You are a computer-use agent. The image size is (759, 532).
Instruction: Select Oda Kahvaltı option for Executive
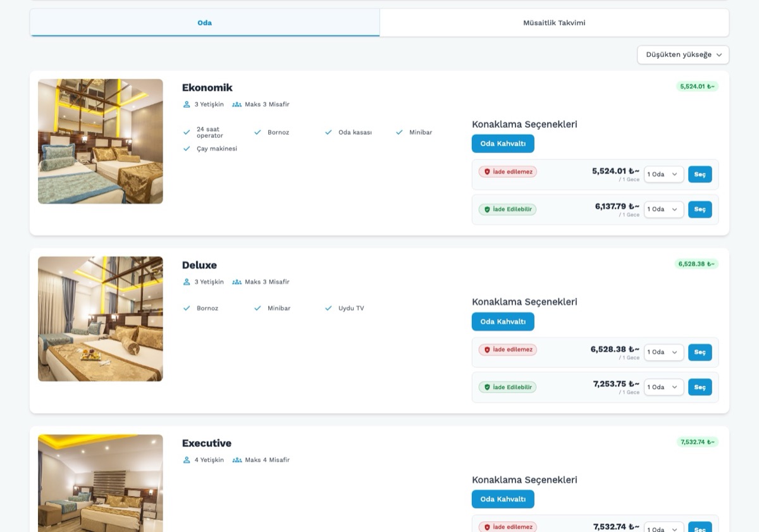[503, 499]
